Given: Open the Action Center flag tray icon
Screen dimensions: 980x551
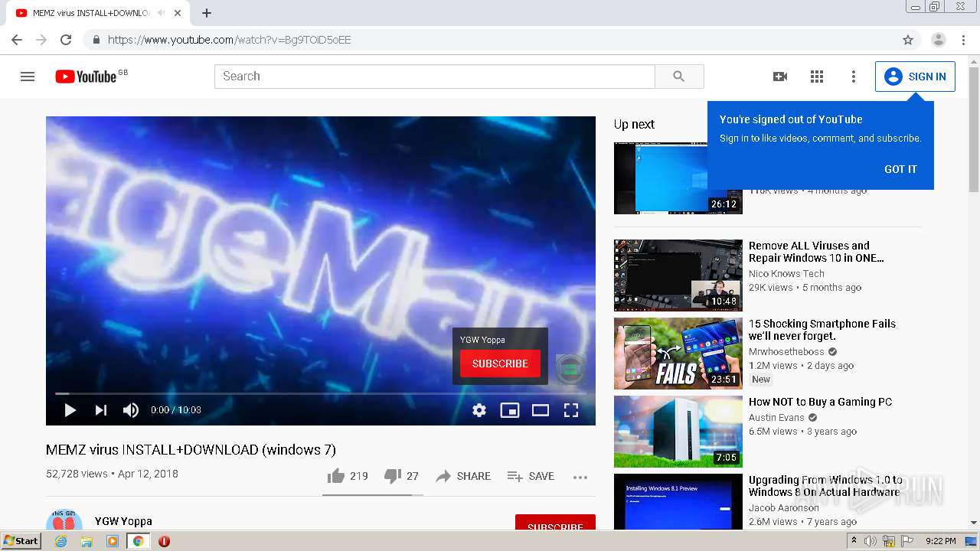Looking at the screenshot, I should click(907, 541).
